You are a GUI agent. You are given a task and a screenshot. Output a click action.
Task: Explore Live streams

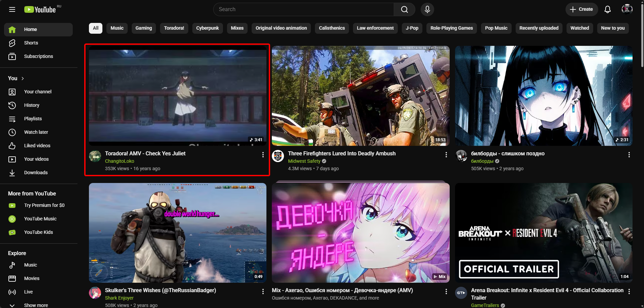click(38, 292)
